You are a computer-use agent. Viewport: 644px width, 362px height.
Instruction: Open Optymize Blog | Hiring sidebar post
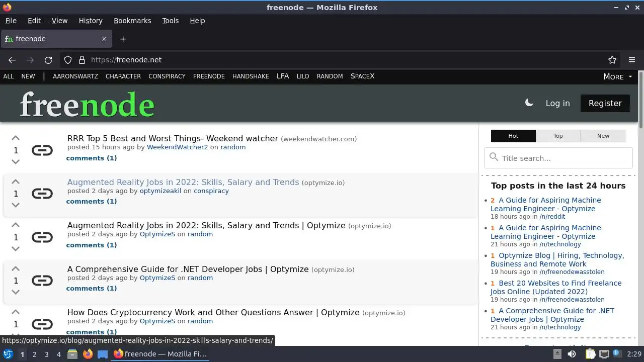point(557,259)
